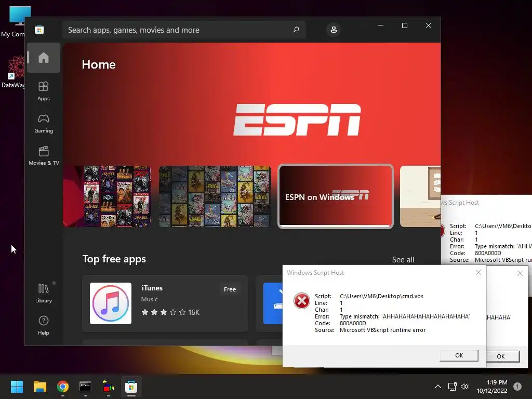Open Help in the Store sidebar
532x399 pixels.
pyautogui.click(x=44, y=326)
